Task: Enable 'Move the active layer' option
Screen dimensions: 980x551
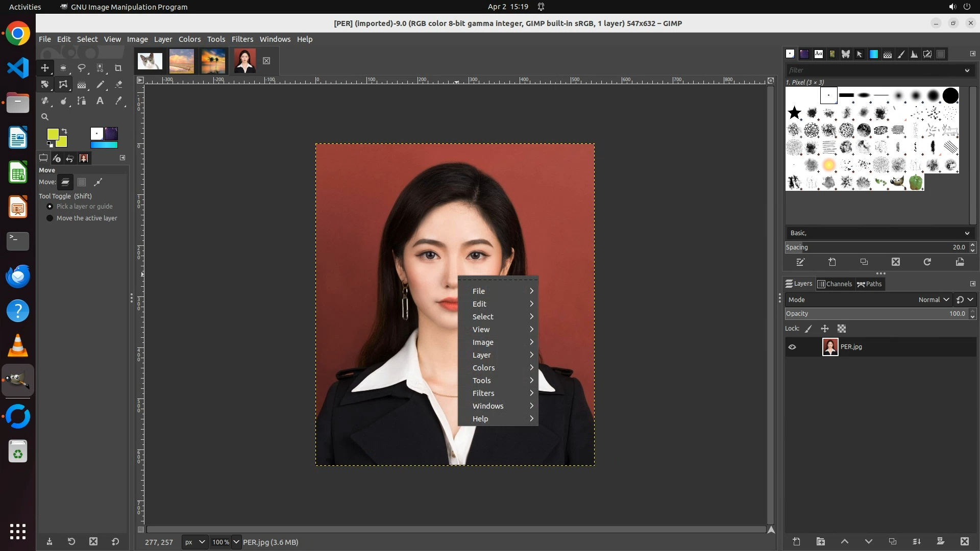Action: pos(50,218)
